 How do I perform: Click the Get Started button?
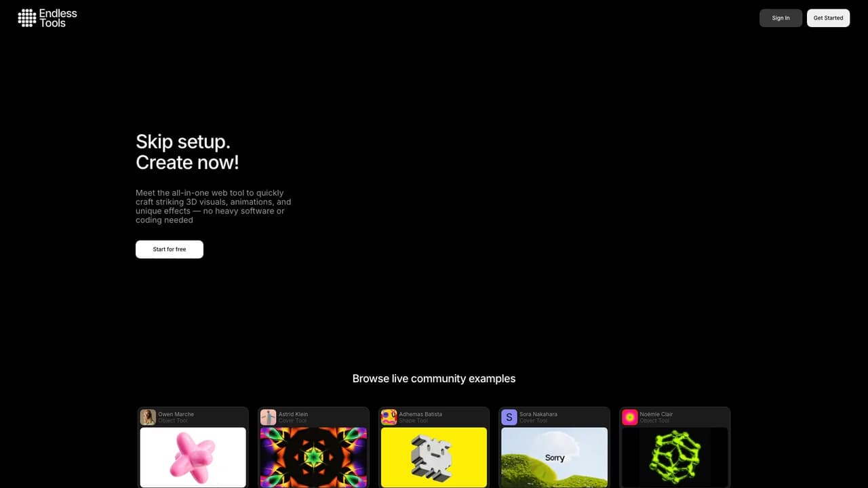coord(828,18)
